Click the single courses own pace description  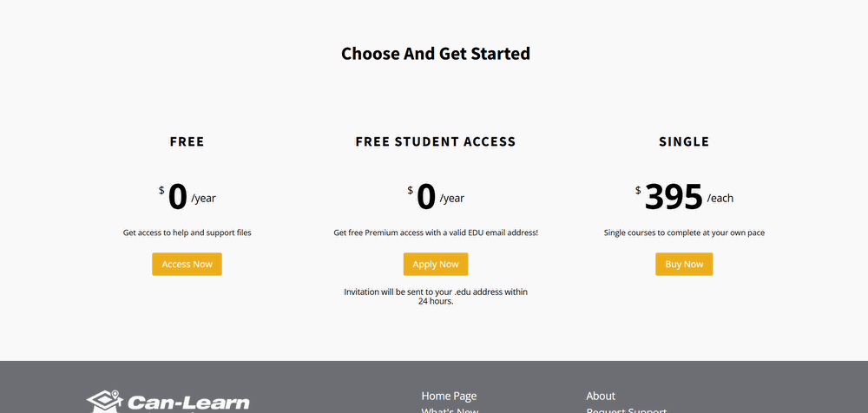(684, 233)
